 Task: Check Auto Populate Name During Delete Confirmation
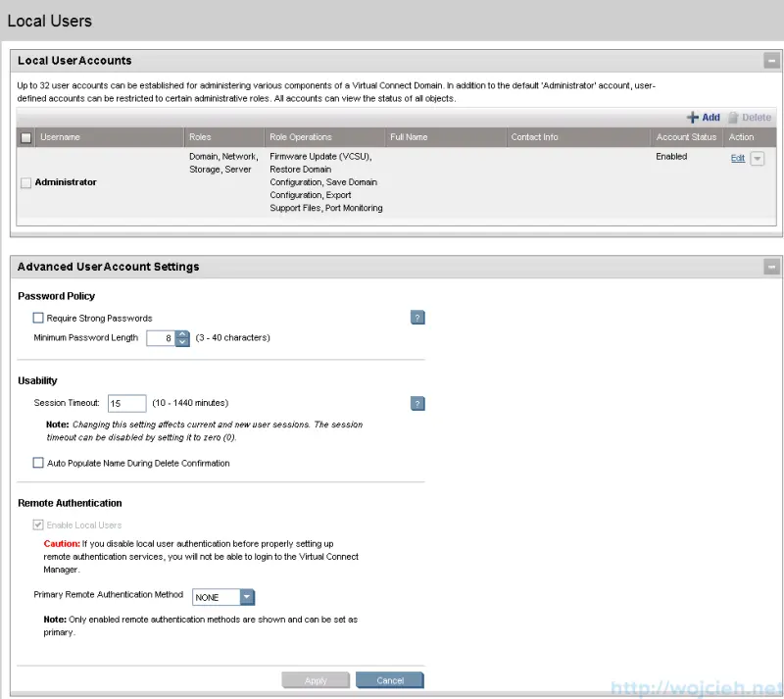(38, 463)
